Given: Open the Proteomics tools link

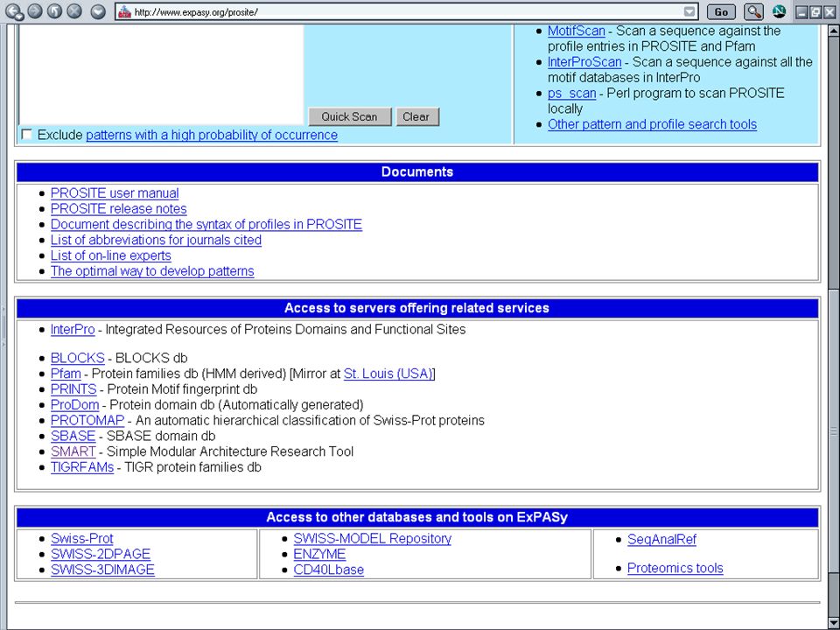Looking at the screenshot, I should (x=675, y=568).
